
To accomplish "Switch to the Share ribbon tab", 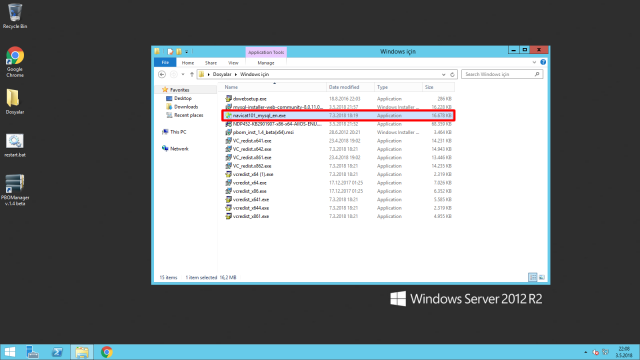I will point(211,62).
